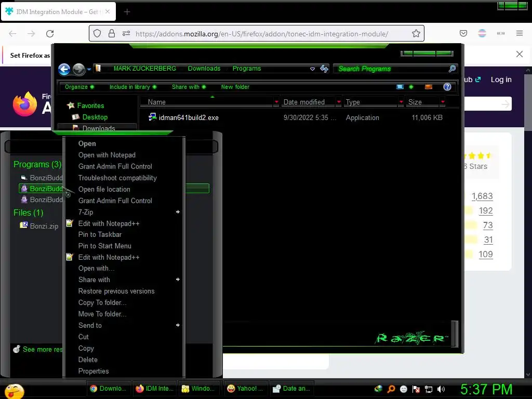The image size is (532, 399).
Task: Choose Pin to Start Menu
Action: coord(124,246)
